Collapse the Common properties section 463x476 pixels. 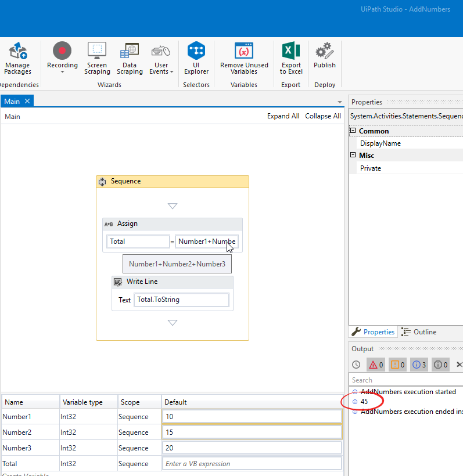pos(353,131)
